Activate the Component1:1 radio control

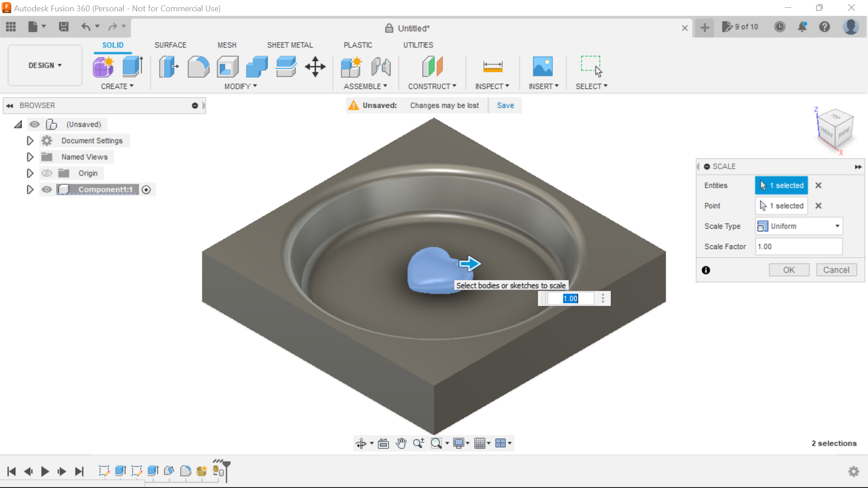coord(146,189)
